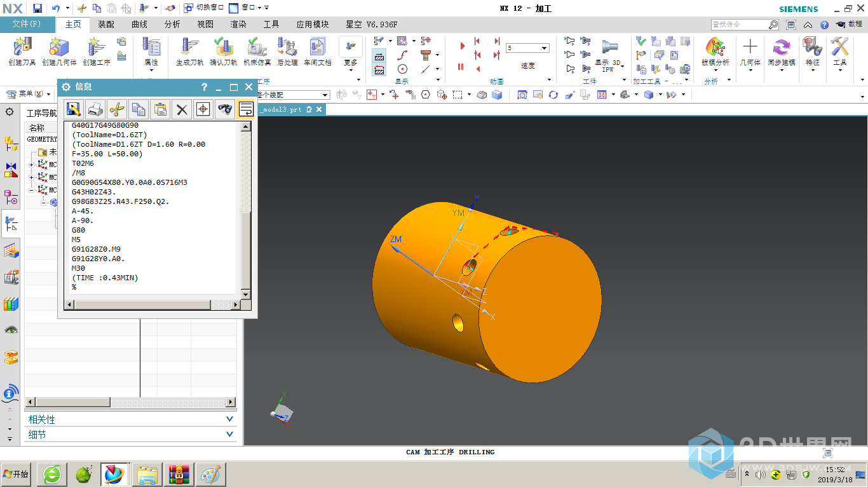Screen dimensions: 868x488
Task: Switch to the 装配 ribbon tab
Action: pos(106,24)
